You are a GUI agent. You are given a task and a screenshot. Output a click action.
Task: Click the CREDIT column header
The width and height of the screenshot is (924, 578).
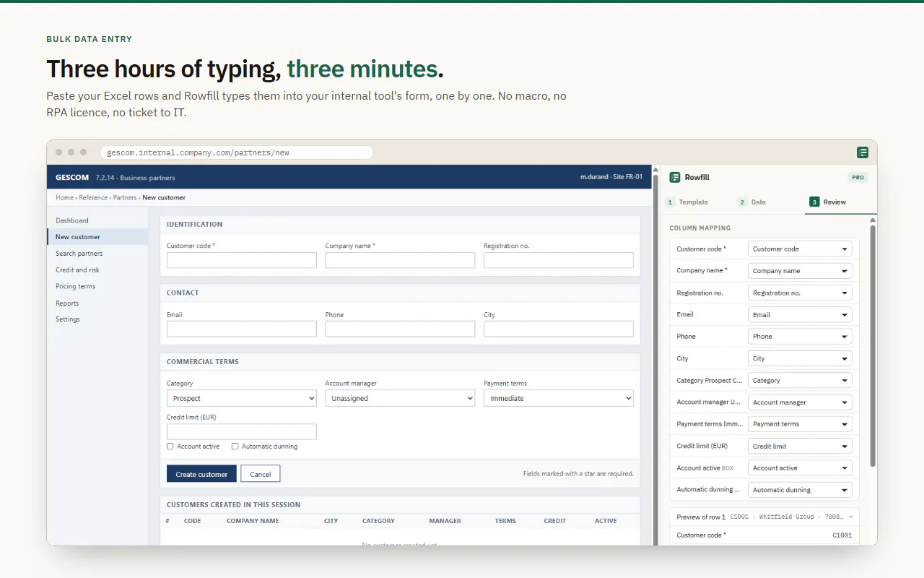[555, 521]
